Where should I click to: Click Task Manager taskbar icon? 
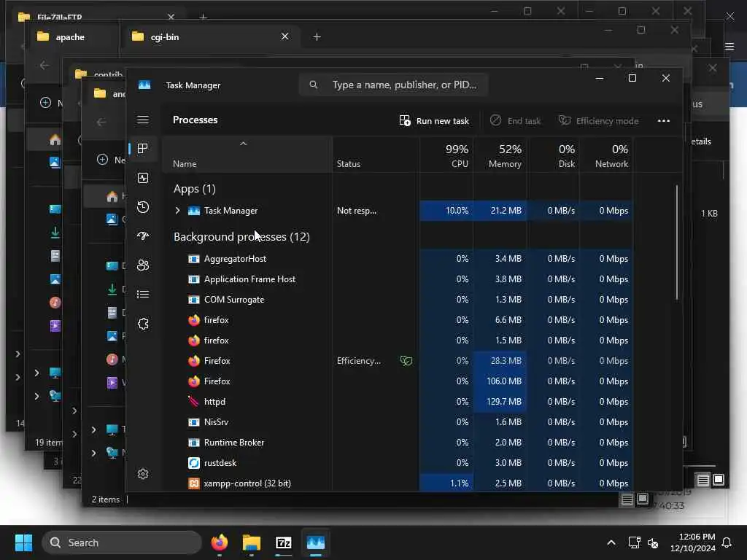point(315,542)
